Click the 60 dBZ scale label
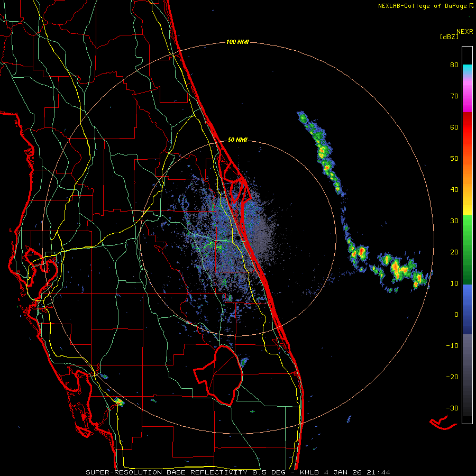Image resolution: width=476 pixels, height=476 pixels. click(x=454, y=127)
